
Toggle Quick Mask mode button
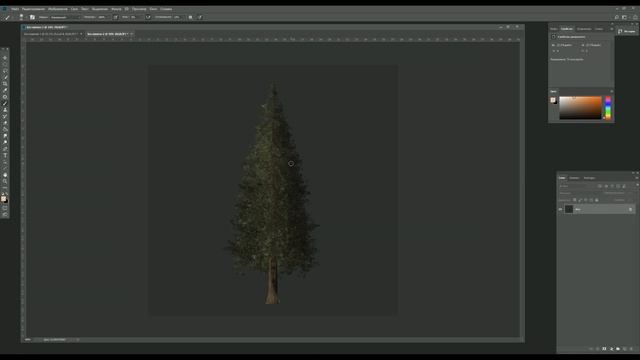[x=5, y=208]
